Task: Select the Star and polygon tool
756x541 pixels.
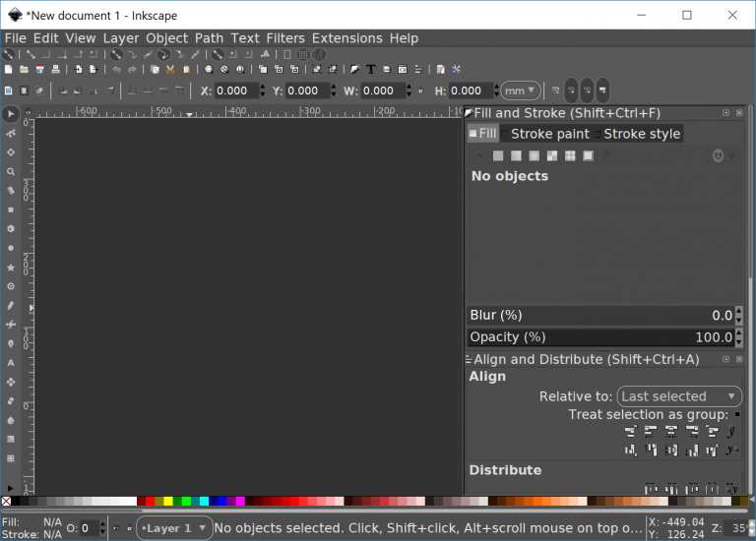Action: [x=11, y=267]
